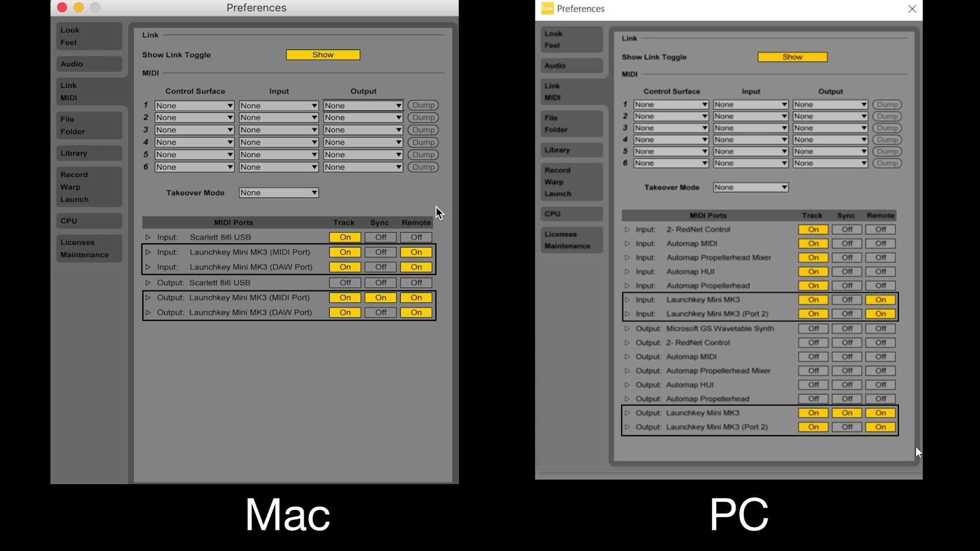The width and height of the screenshot is (980, 551).
Task: Click Show button for Link Toggle on Mac
Action: point(323,55)
